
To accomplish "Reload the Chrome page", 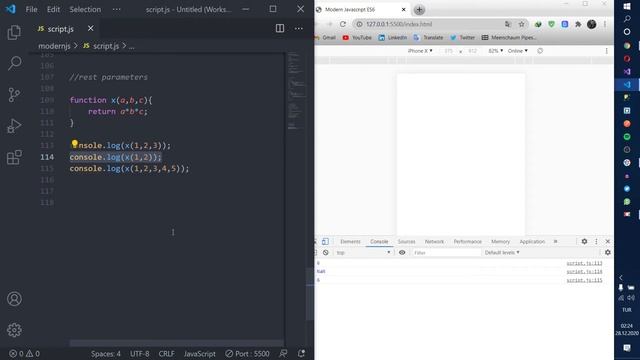I will tap(343, 24).
